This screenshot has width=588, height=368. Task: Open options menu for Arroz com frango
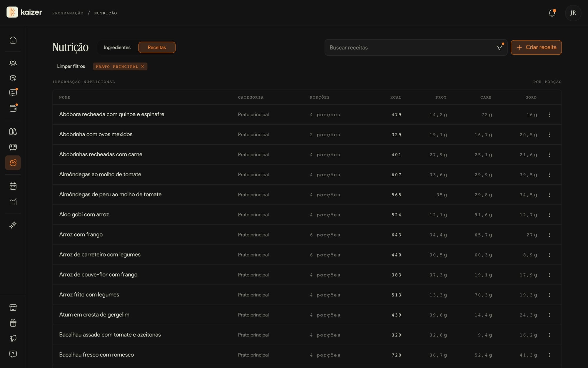click(x=549, y=235)
